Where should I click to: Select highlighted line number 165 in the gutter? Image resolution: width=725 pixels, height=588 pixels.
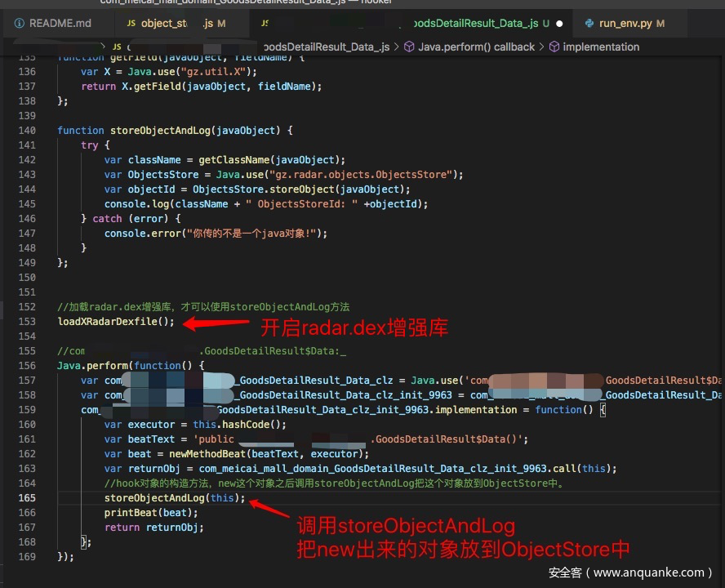[x=27, y=497]
